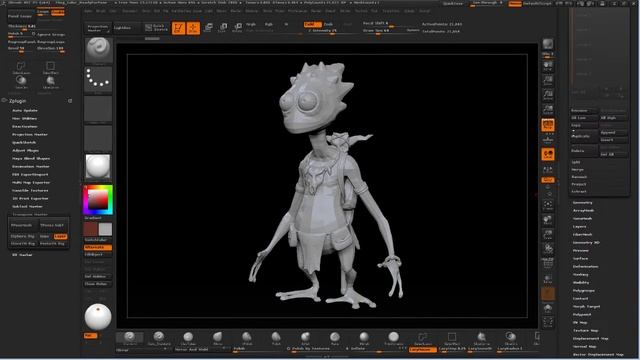
Task: Expand the Displacement Map section
Action: click(x=591, y=338)
